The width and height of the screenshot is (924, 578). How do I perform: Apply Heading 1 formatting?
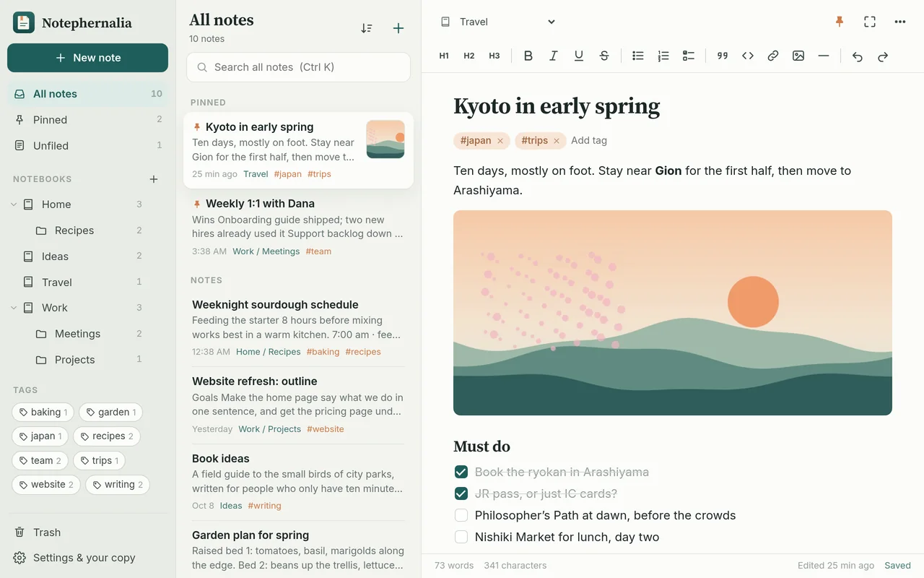(444, 56)
